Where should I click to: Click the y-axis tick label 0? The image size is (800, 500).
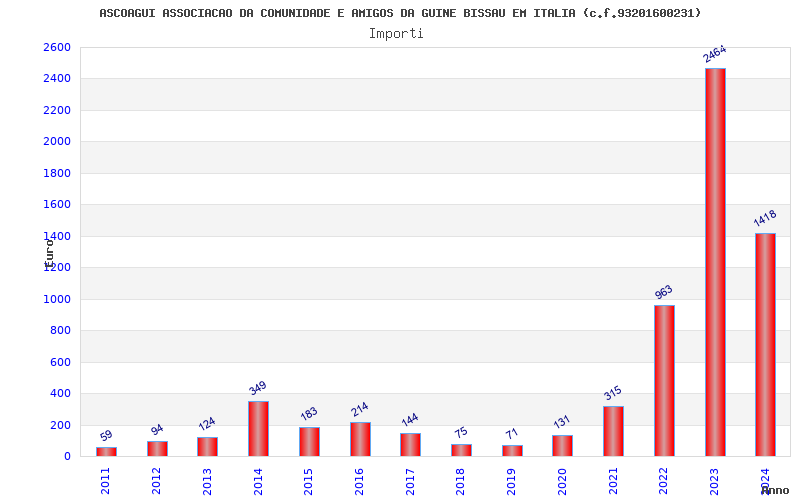click(67, 457)
